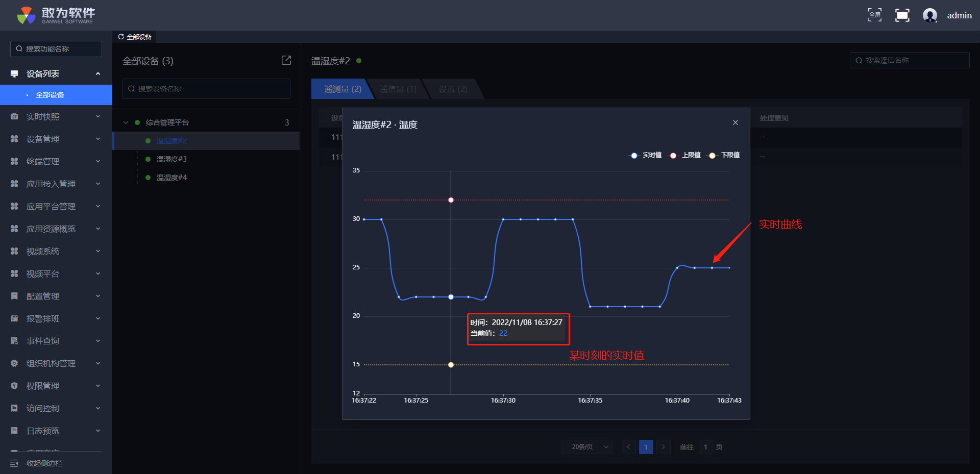The width and height of the screenshot is (980, 474).
Task: Focus the 搜索功能名称 search field
Action: (x=56, y=49)
